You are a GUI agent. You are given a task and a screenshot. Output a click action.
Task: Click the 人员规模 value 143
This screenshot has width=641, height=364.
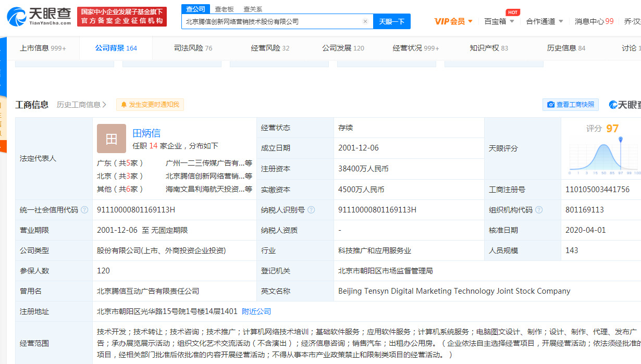point(572,250)
